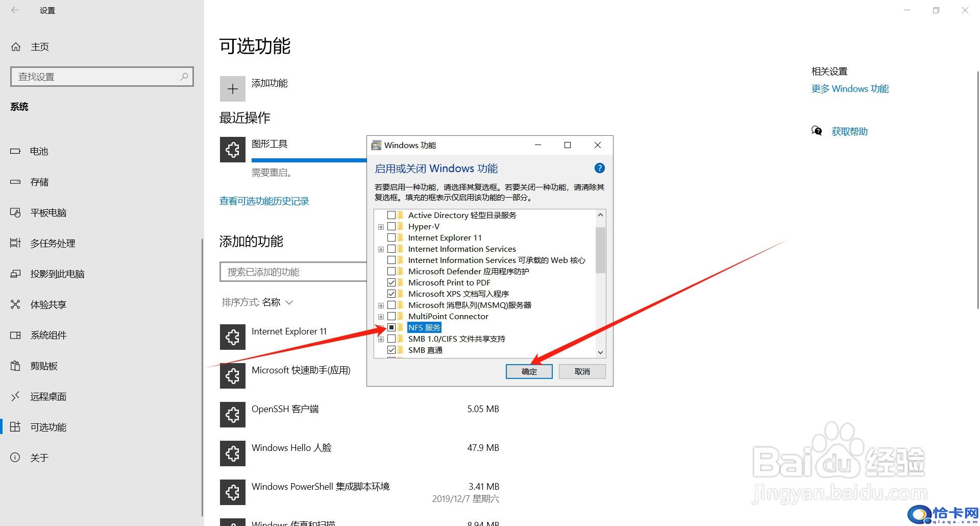
Task: Click the 添加功能 label
Action: pyautogui.click(x=269, y=83)
